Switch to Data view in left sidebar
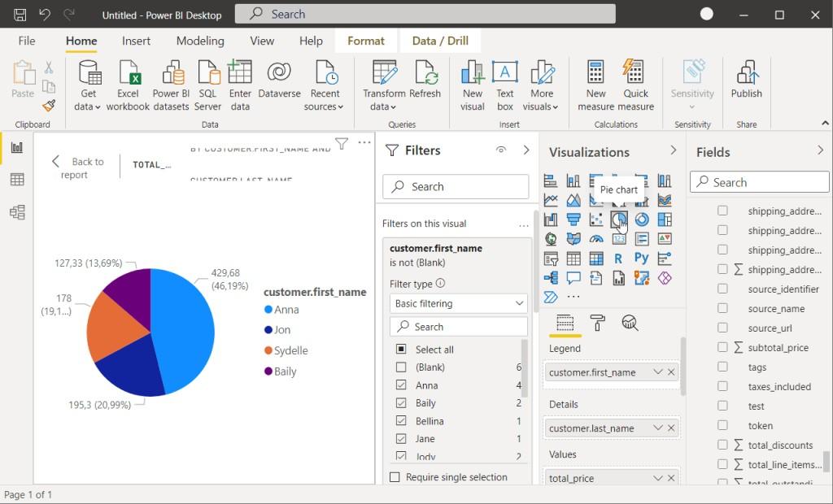 (17, 180)
